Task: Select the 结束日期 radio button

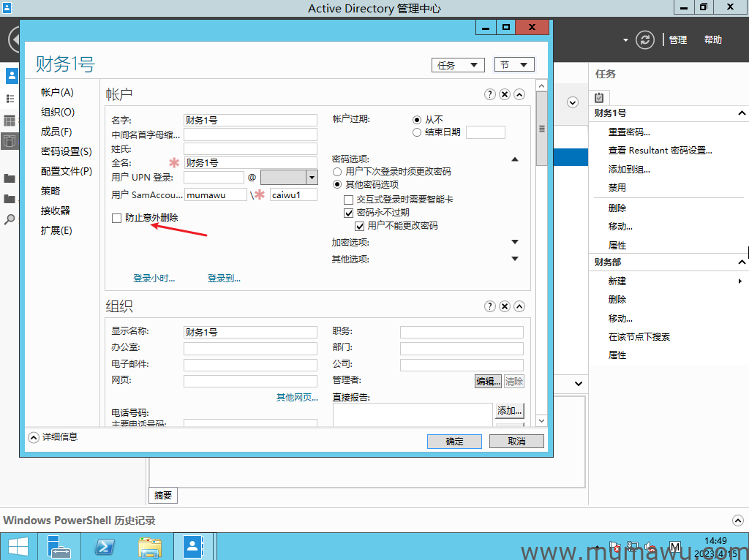Action: click(417, 132)
